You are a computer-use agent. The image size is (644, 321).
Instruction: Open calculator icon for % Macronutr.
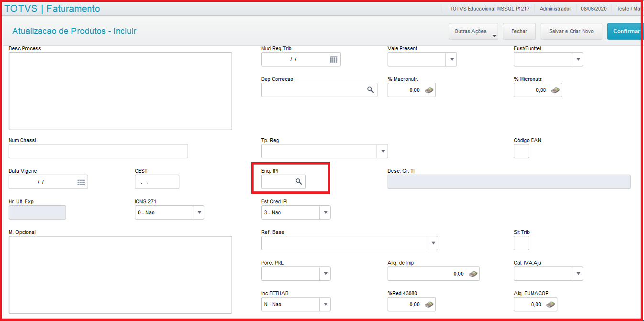pos(429,90)
